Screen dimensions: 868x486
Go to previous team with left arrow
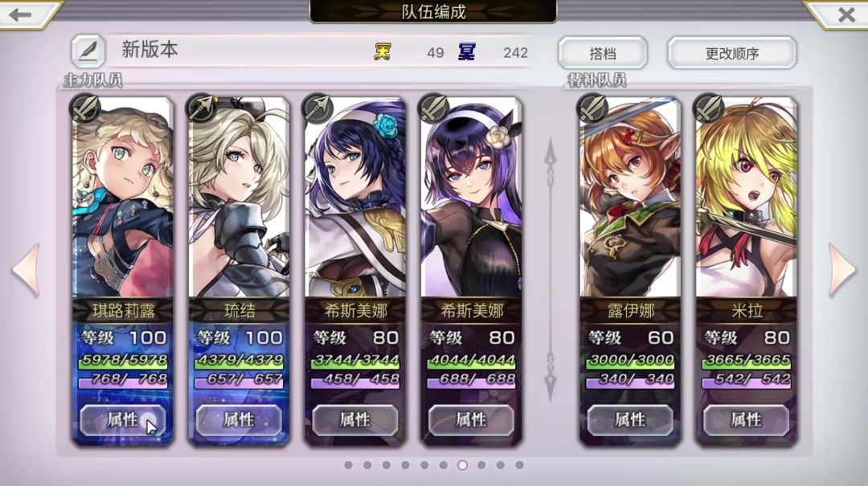click(x=26, y=271)
